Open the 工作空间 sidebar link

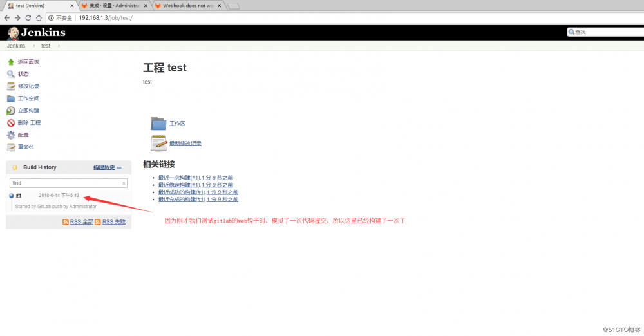click(x=28, y=98)
